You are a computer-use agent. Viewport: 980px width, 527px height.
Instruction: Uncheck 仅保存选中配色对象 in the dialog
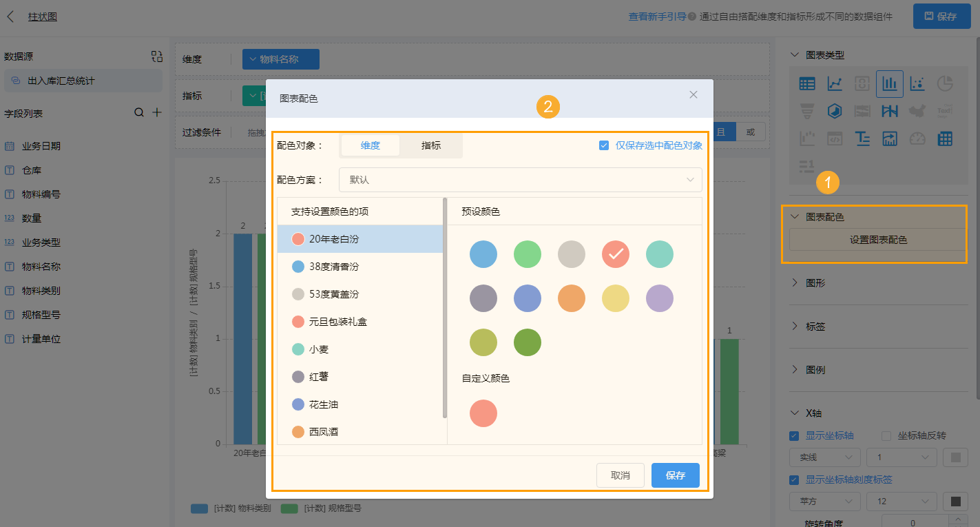click(604, 145)
